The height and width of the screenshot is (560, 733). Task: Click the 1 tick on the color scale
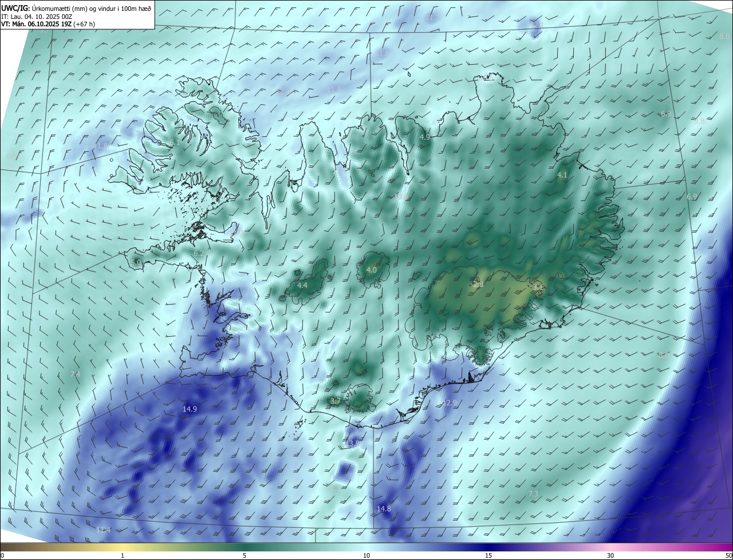click(x=123, y=555)
